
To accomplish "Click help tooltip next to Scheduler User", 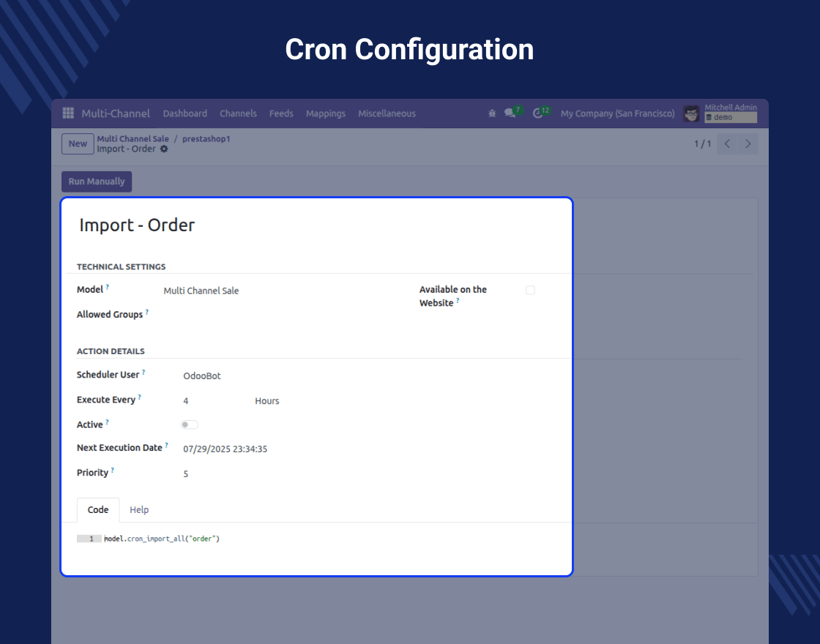I will (x=143, y=372).
